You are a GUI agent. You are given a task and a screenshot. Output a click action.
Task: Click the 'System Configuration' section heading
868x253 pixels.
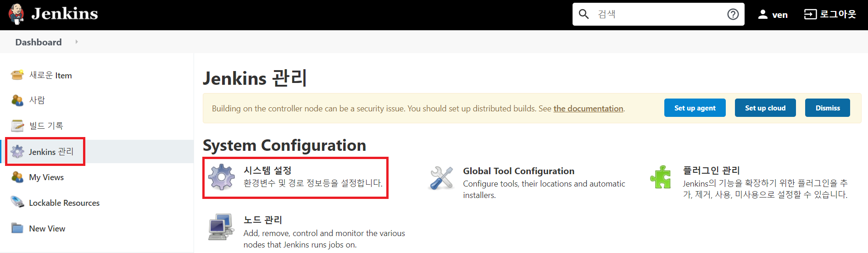284,145
